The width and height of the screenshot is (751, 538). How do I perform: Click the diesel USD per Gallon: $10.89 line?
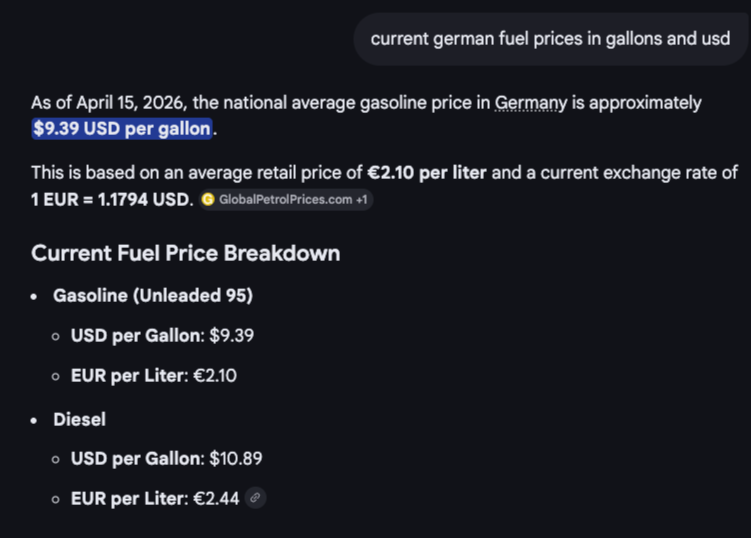[167, 458]
